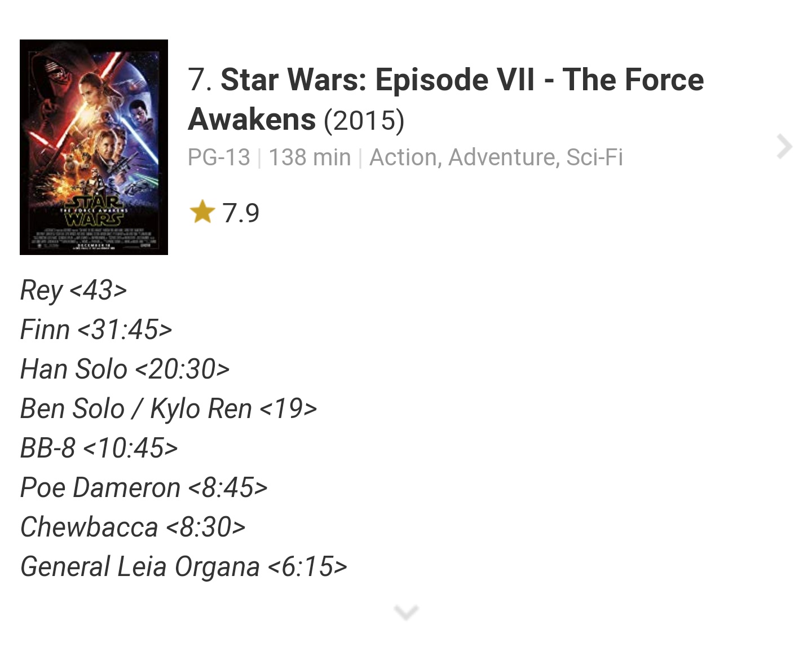The height and width of the screenshot is (655, 812).
Task: Click the 7.9 rating score
Action: tap(241, 213)
